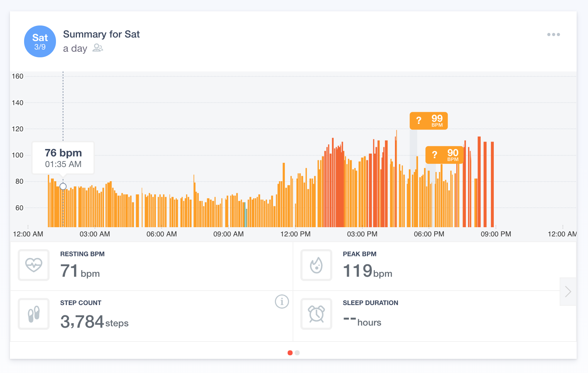Screen dimensions: 588x373
Task: Open the three-dot more options menu
Action: (x=553, y=35)
